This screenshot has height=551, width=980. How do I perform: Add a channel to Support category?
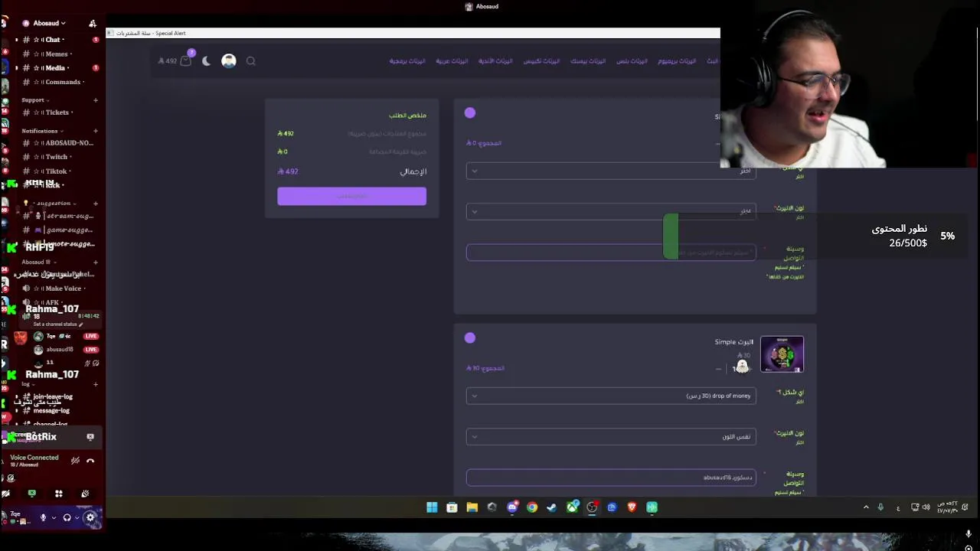point(96,99)
